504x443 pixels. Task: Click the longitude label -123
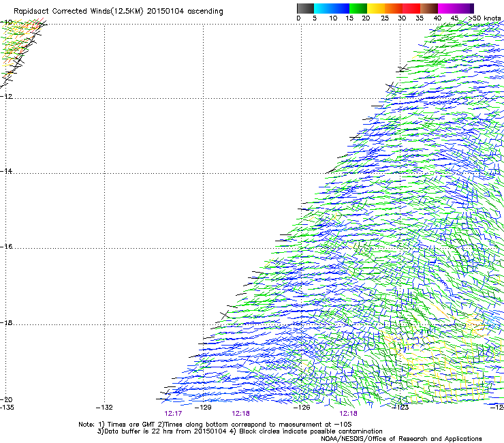pos(400,408)
